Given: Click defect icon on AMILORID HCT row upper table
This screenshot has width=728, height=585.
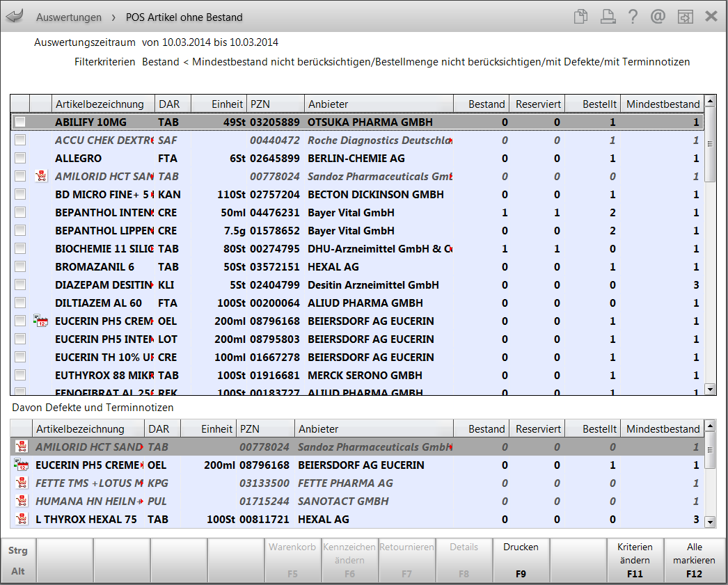Looking at the screenshot, I should pos(41,176).
